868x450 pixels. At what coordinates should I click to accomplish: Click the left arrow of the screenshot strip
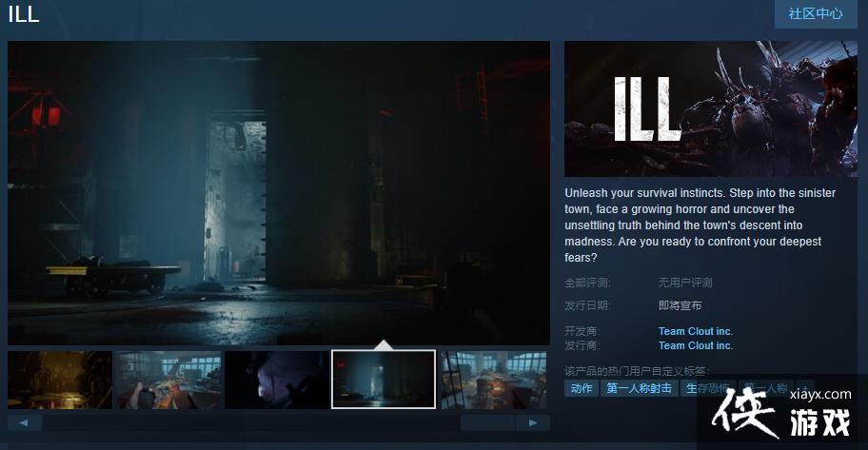(x=25, y=422)
